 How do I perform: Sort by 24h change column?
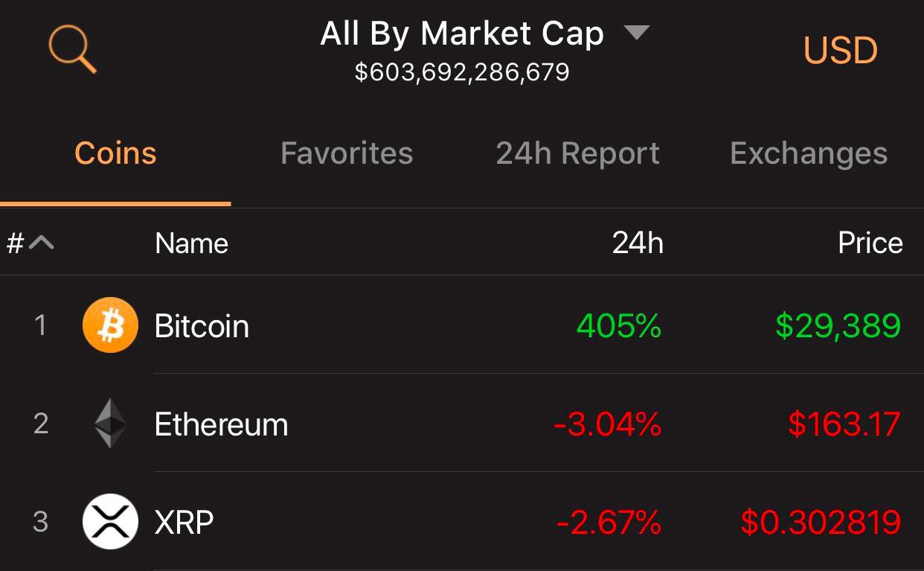click(638, 243)
